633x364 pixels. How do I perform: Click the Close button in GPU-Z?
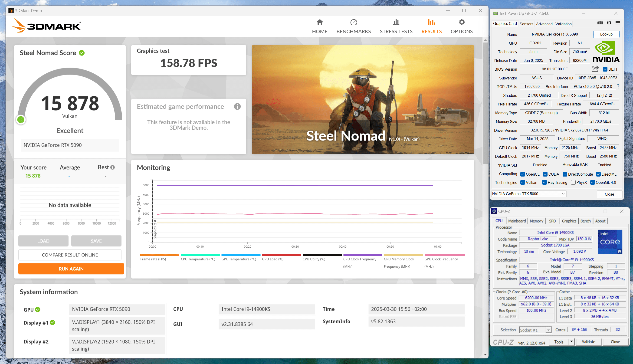[x=609, y=194]
